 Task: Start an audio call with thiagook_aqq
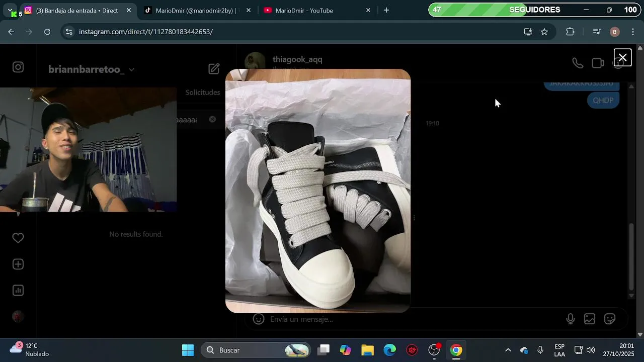(578, 63)
